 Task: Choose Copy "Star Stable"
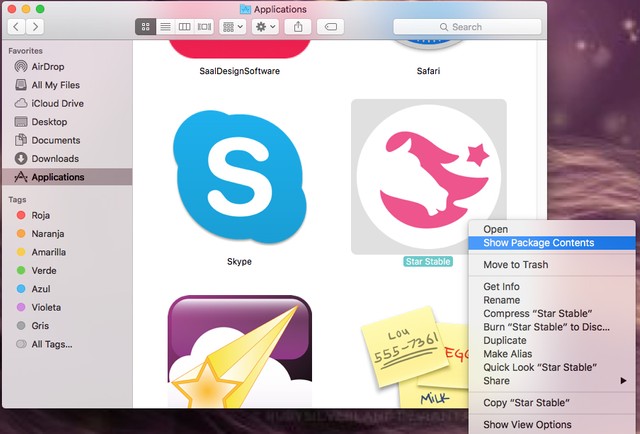(552, 403)
